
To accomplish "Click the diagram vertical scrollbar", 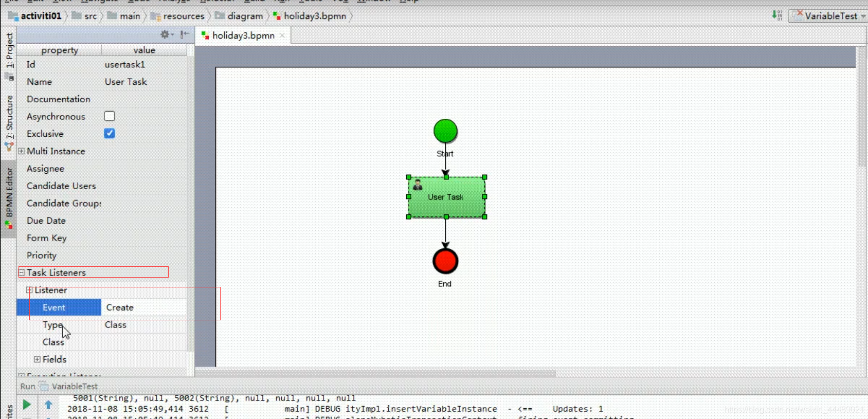I will (x=862, y=106).
